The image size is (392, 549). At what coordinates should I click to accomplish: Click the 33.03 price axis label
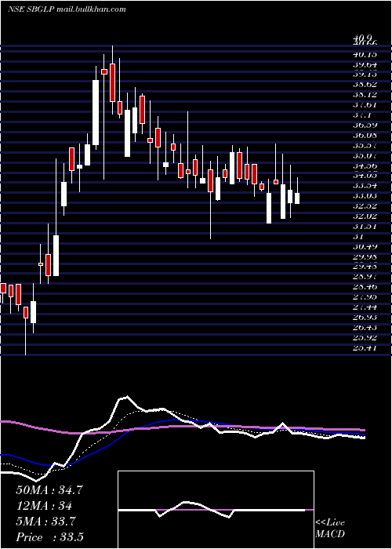pos(365,196)
